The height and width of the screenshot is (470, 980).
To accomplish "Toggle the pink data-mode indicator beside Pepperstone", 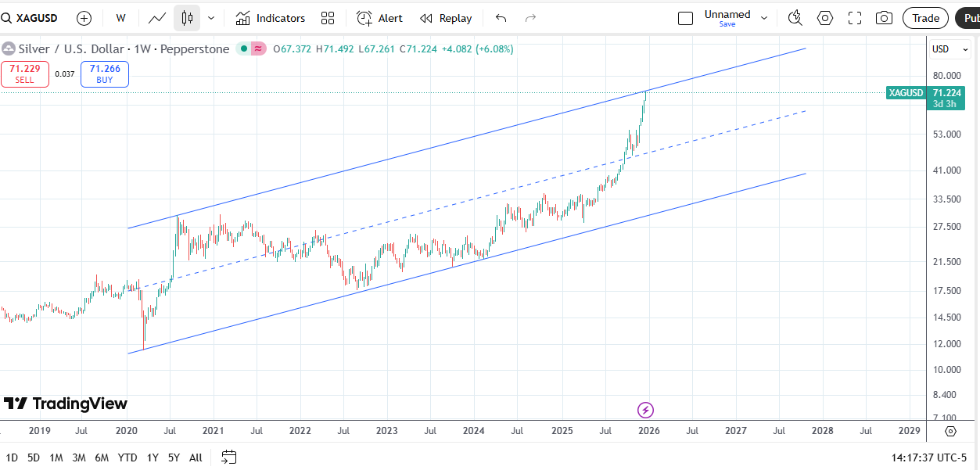I will [258, 49].
